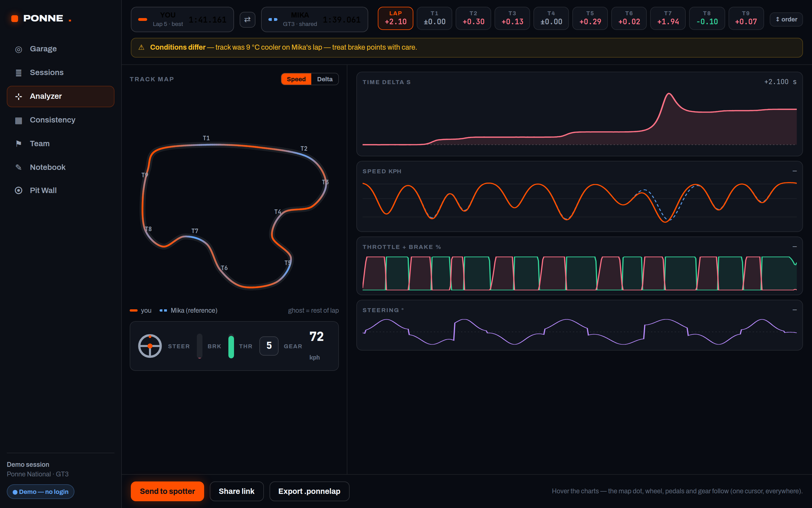Image resolution: width=812 pixels, height=508 pixels.
Task: Select the T7 +1.94 sector chip
Action: click(668, 18)
